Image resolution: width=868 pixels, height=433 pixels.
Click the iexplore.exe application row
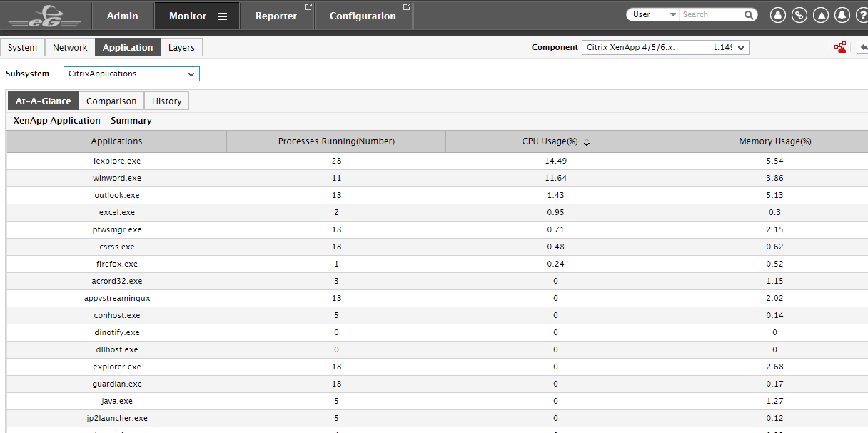[x=438, y=161]
